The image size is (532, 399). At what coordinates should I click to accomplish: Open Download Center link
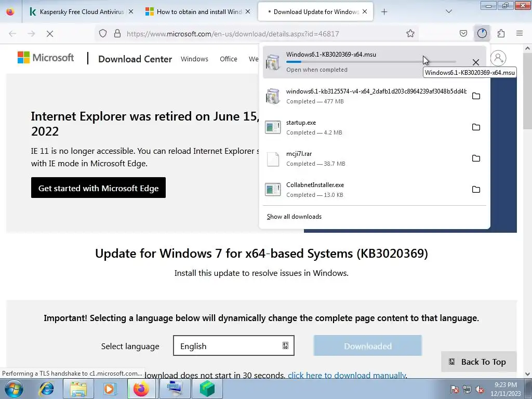point(135,59)
